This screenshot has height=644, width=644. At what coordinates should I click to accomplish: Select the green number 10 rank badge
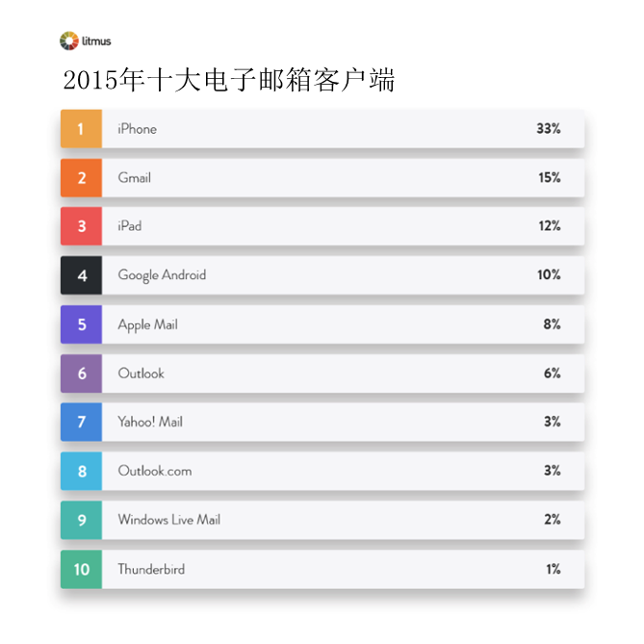(81, 569)
